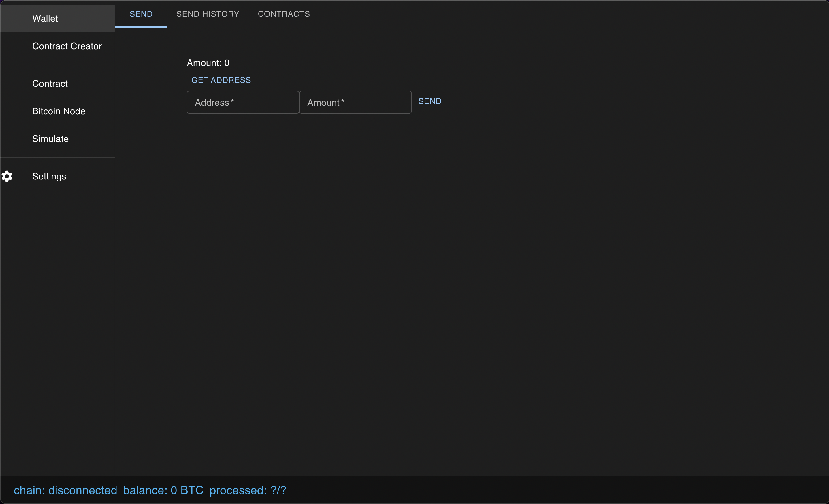Switch to the Send History tab
The width and height of the screenshot is (829, 504).
[208, 14]
